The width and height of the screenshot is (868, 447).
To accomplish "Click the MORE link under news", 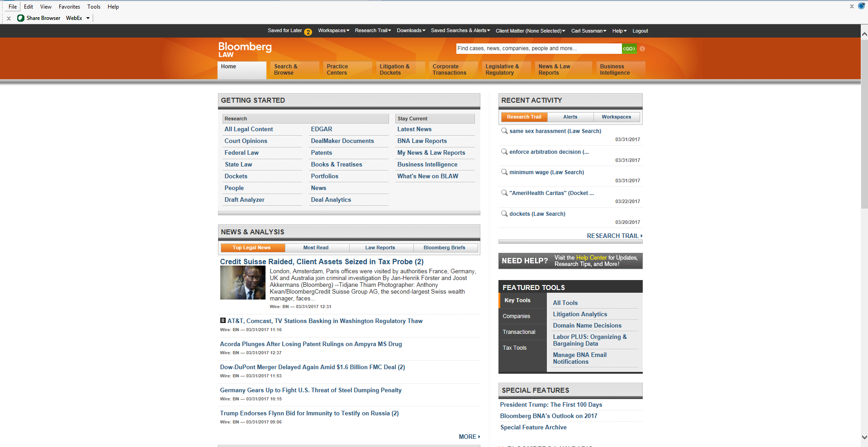I will click(x=470, y=437).
